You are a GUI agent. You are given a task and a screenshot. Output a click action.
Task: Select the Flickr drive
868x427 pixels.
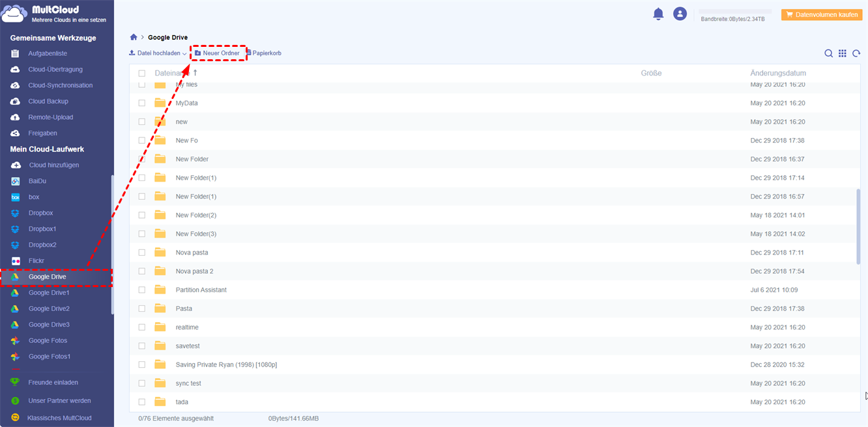(x=36, y=260)
